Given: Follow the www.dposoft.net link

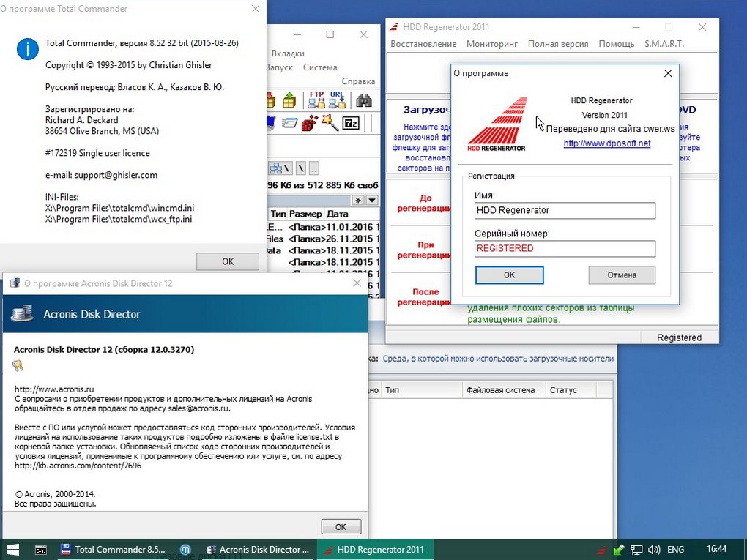Looking at the screenshot, I should point(606,143).
